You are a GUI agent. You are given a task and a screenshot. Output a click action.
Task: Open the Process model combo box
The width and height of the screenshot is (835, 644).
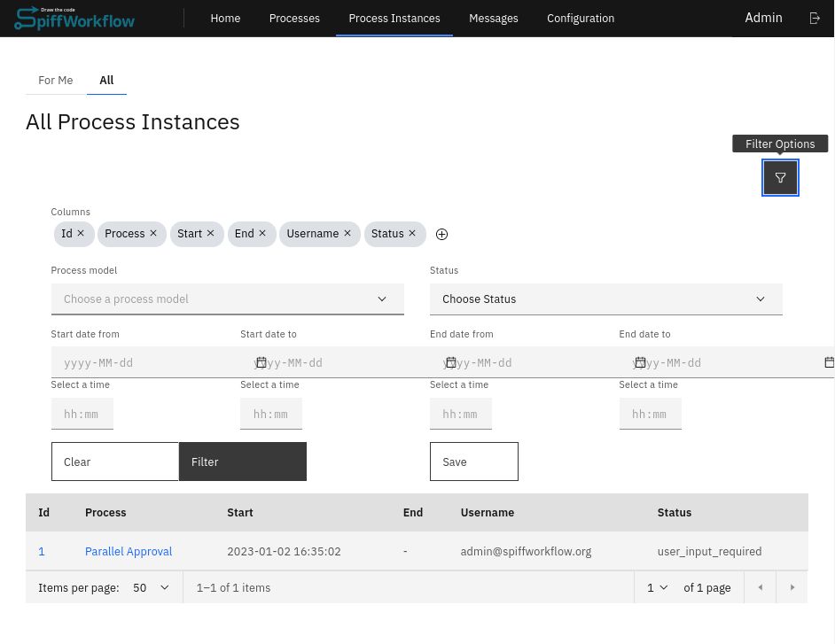(228, 299)
